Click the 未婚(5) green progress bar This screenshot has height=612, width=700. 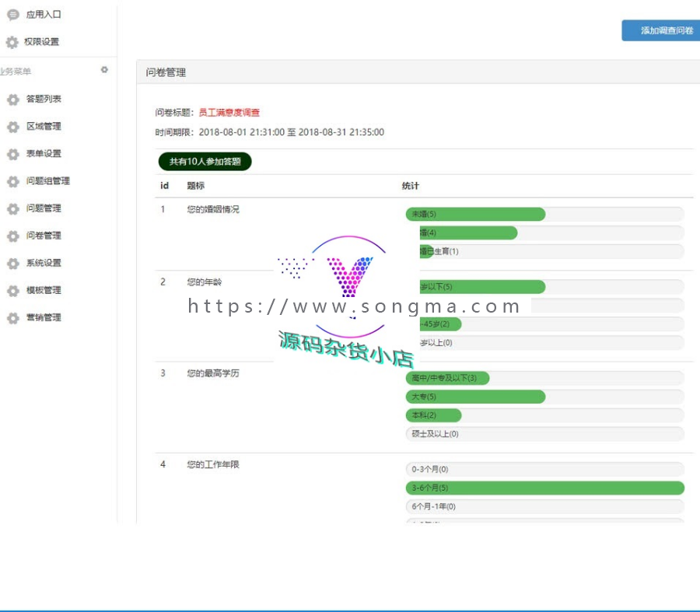point(474,214)
